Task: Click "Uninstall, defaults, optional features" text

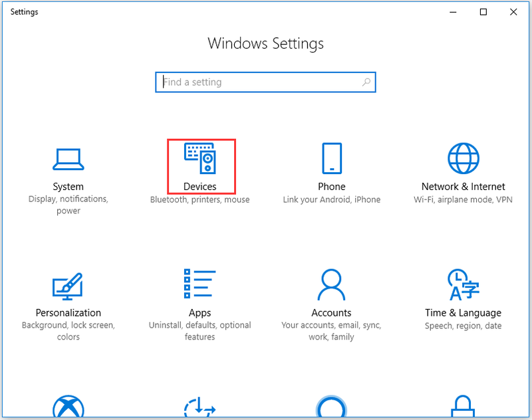Action: [200, 331]
